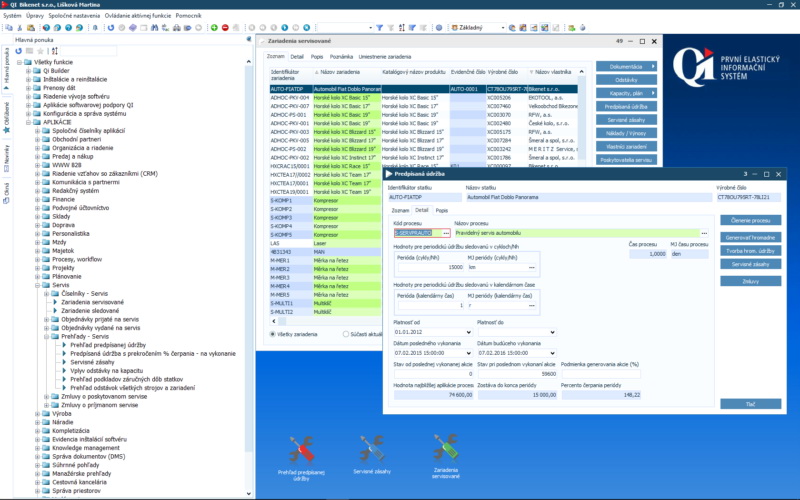This screenshot has width=800, height=500.
Task: Click the purple layers icon in the toolbar
Action: [133, 28]
